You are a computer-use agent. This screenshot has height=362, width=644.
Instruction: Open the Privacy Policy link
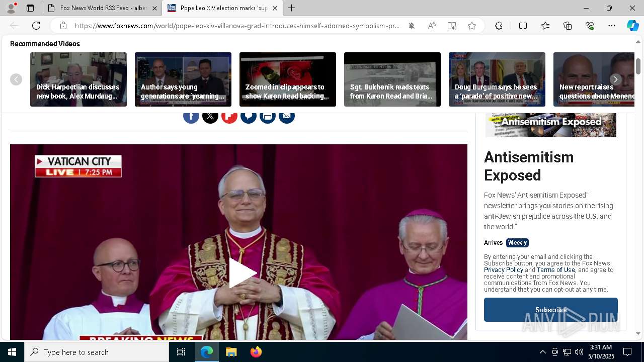click(504, 270)
